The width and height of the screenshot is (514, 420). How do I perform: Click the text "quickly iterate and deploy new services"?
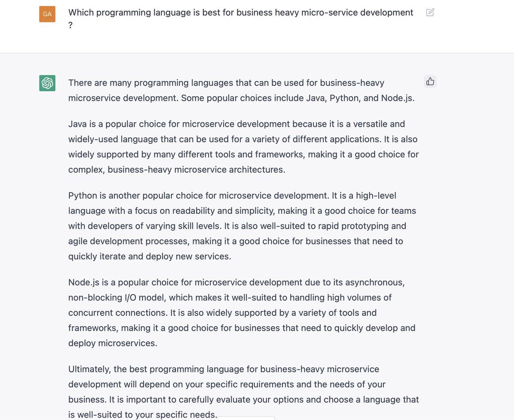(x=149, y=256)
